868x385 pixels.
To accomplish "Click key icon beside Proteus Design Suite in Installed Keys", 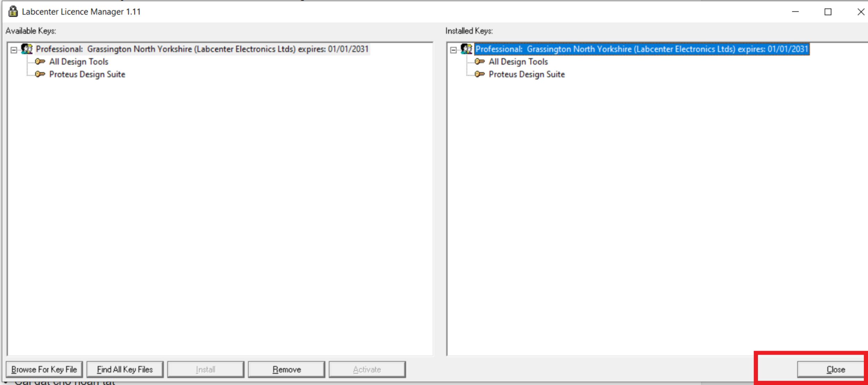I will (480, 74).
